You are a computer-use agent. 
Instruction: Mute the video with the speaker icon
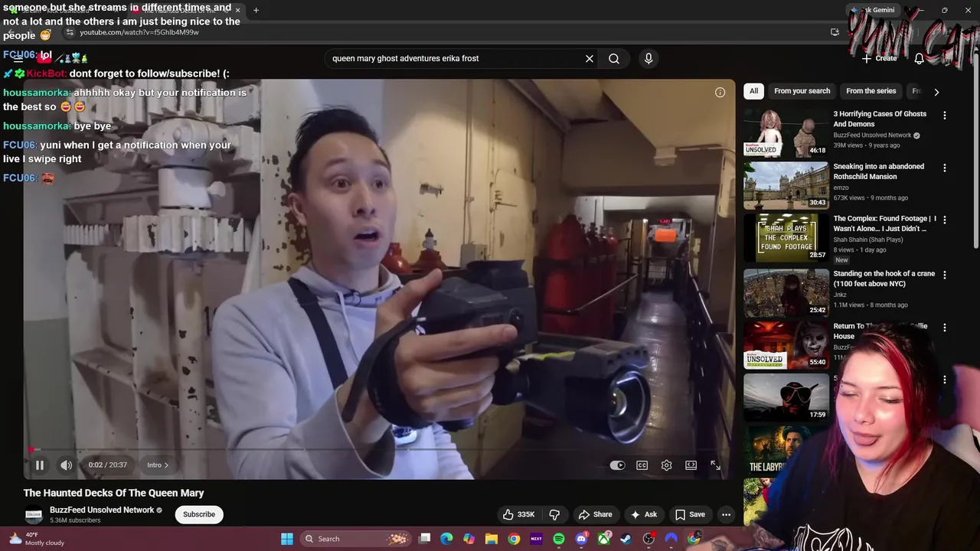click(67, 465)
